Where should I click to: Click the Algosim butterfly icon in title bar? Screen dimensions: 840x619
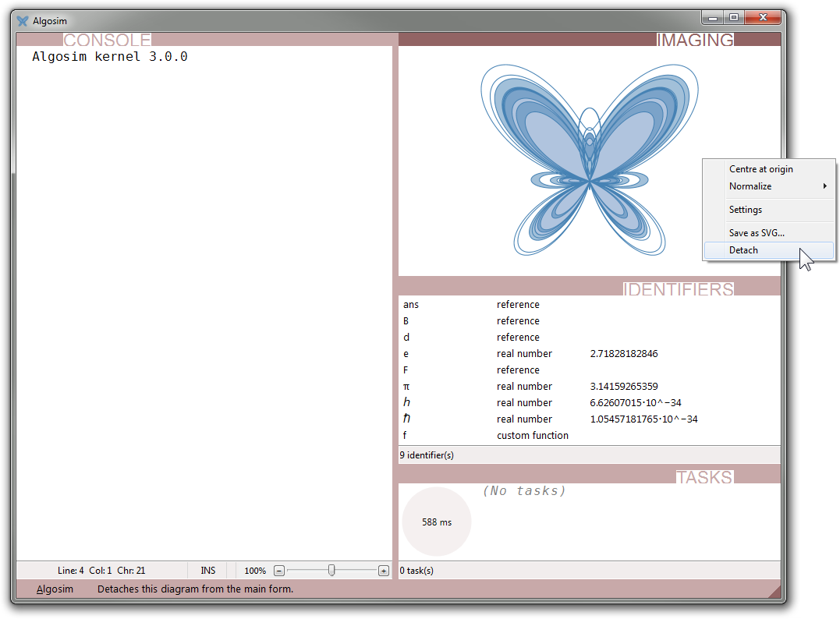coord(23,21)
